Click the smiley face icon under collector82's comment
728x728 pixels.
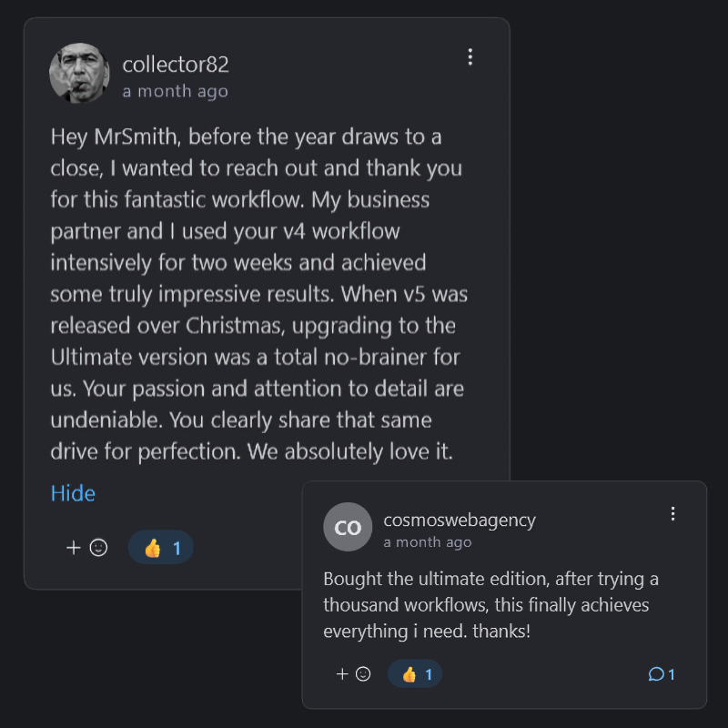coord(99,548)
